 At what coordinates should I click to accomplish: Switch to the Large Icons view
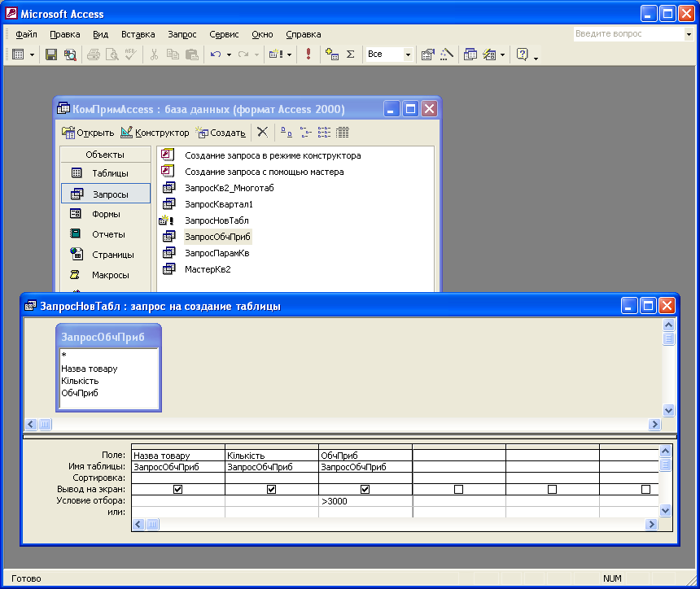click(x=287, y=132)
